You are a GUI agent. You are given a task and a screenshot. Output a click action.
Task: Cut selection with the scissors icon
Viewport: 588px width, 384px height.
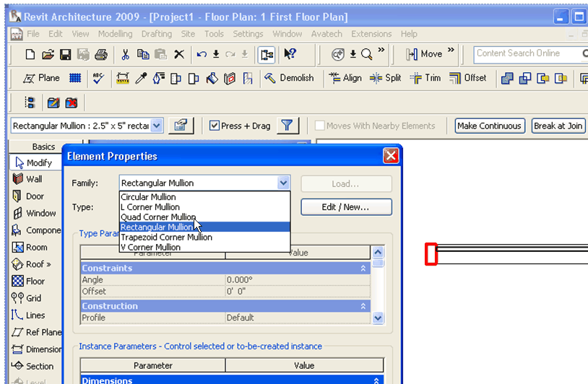pyautogui.click(x=125, y=55)
